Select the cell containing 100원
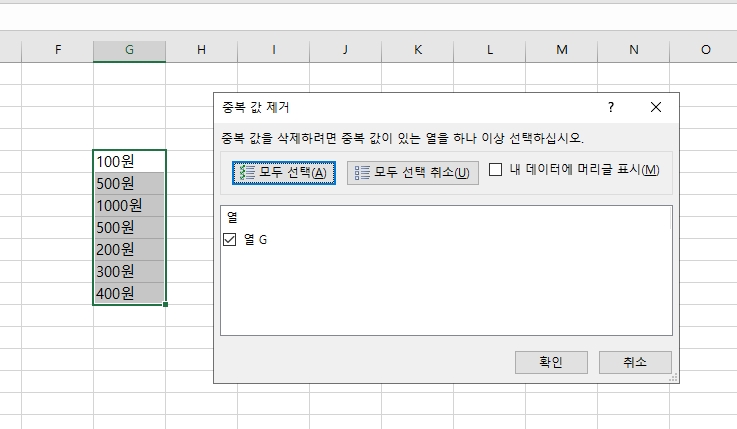This screenshot has width=737, height=429. (129, 161)
